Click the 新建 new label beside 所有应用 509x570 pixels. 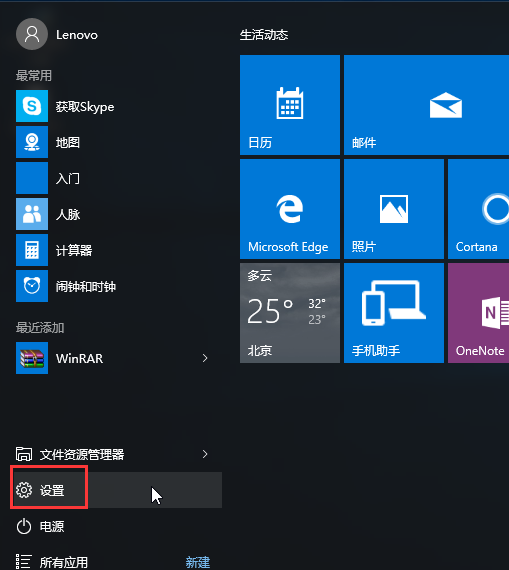(x=198, y=562)
